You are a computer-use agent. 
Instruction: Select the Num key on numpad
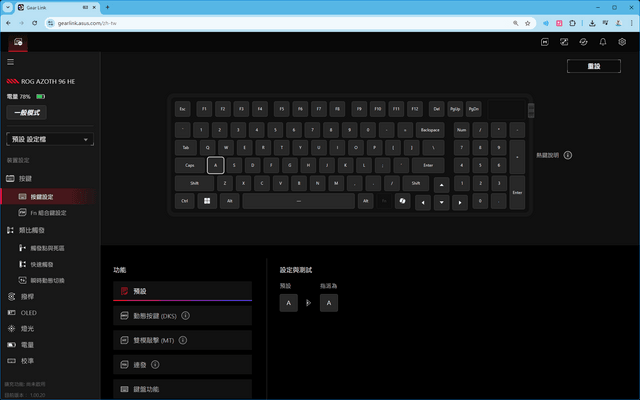462,130
